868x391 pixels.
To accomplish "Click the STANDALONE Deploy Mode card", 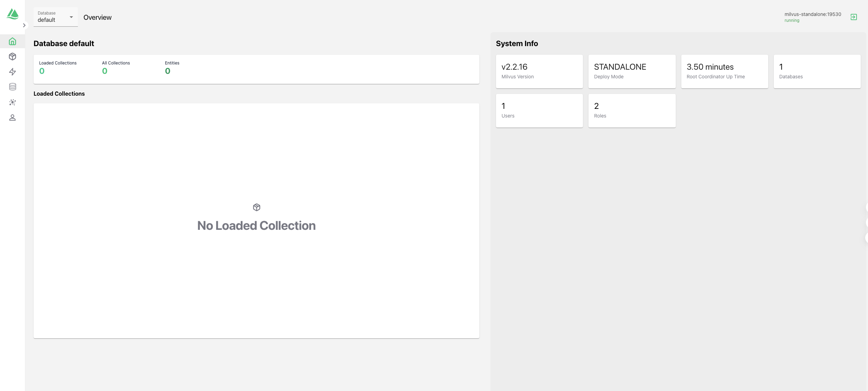I will tap(632, 71).
